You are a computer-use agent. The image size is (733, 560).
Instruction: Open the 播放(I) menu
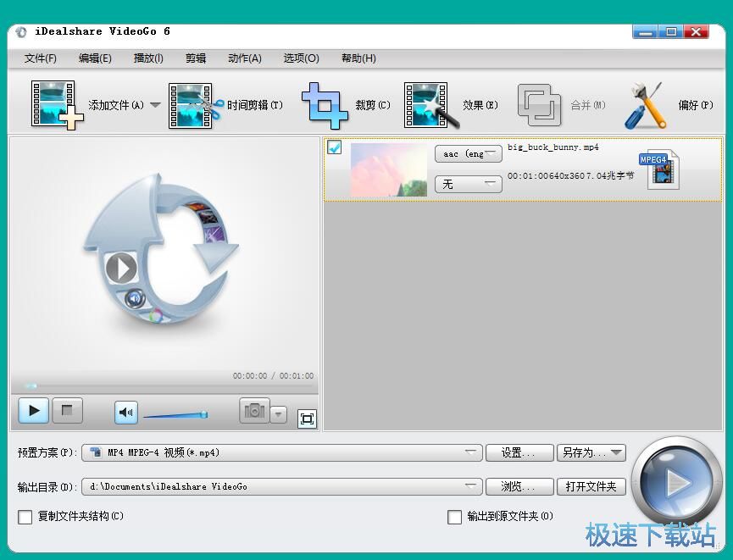click(x=148, y=58)
